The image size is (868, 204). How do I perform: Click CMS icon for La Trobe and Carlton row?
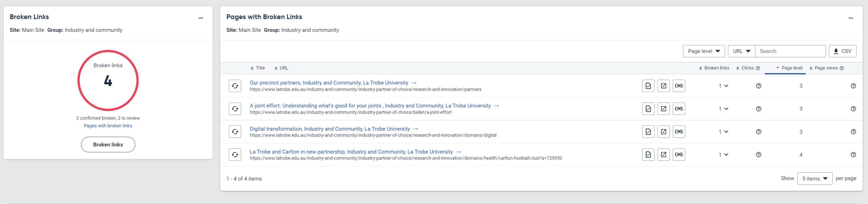678,155
